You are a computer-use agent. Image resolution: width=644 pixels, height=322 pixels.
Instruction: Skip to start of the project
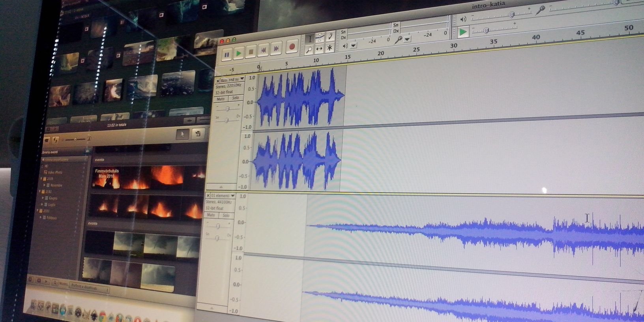click(x=263, y=50)
